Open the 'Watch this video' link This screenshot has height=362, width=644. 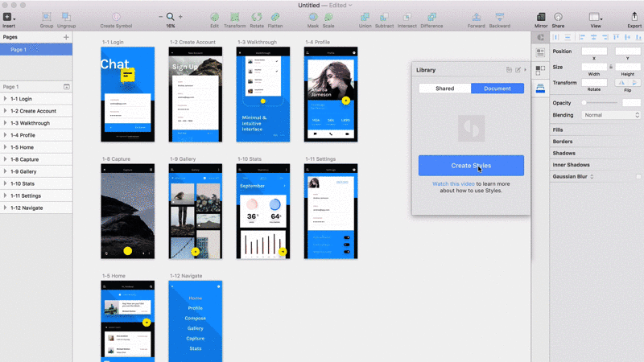coord(452,183)
